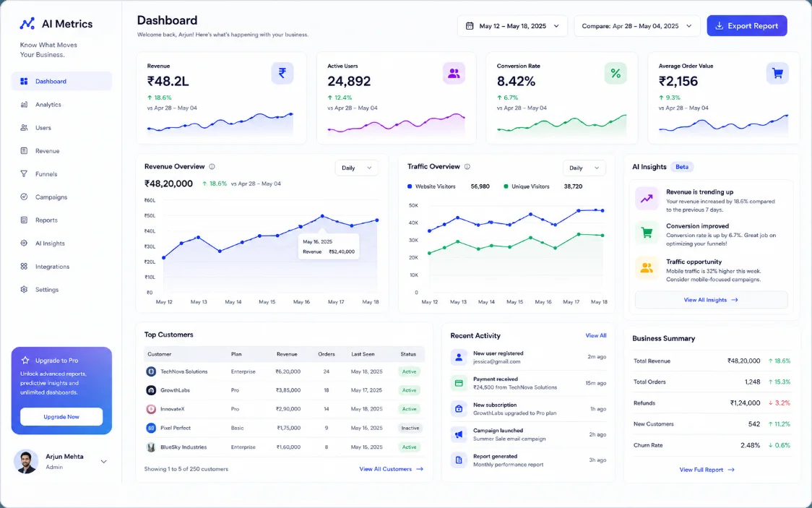Image resolution: width=812 pixels, height=508 pixels.
Task: Click the Revenue is trending up icon
Action: click(x=647, y=198)
